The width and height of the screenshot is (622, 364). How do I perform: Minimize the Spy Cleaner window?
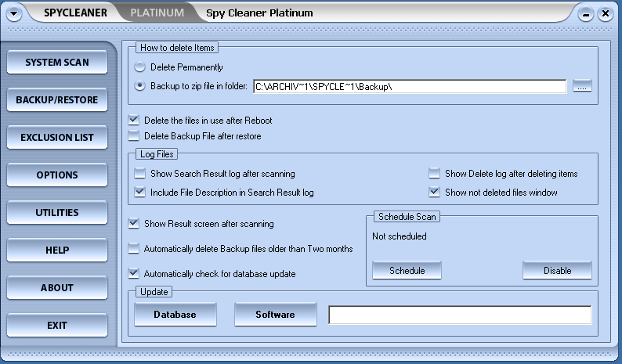coord(585,15)
